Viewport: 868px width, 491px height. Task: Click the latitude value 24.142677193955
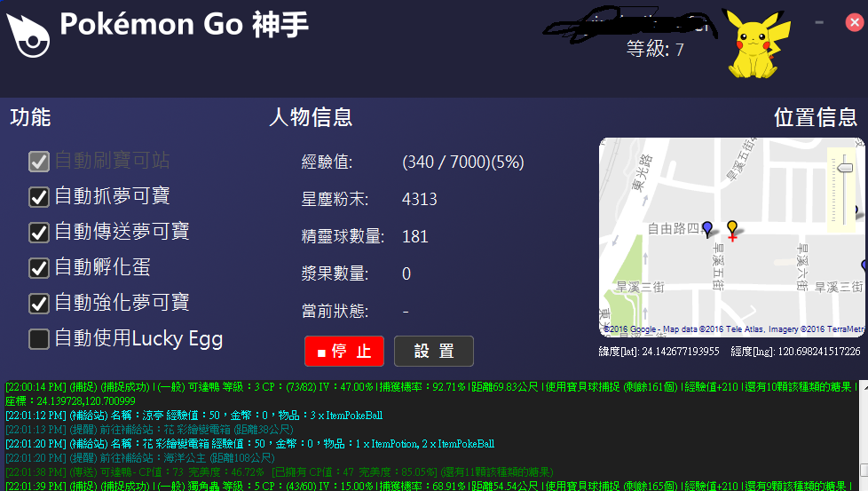(x=681, y=352)
